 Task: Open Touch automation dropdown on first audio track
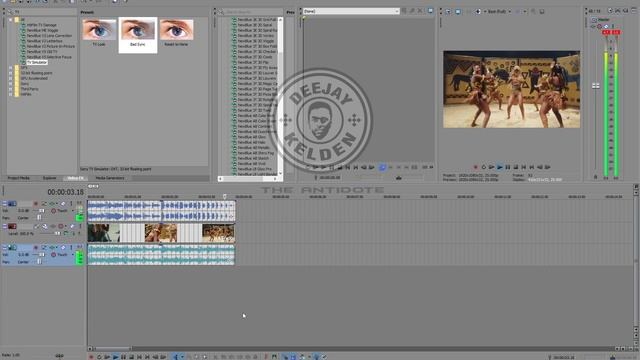click(x=72, y=211)
